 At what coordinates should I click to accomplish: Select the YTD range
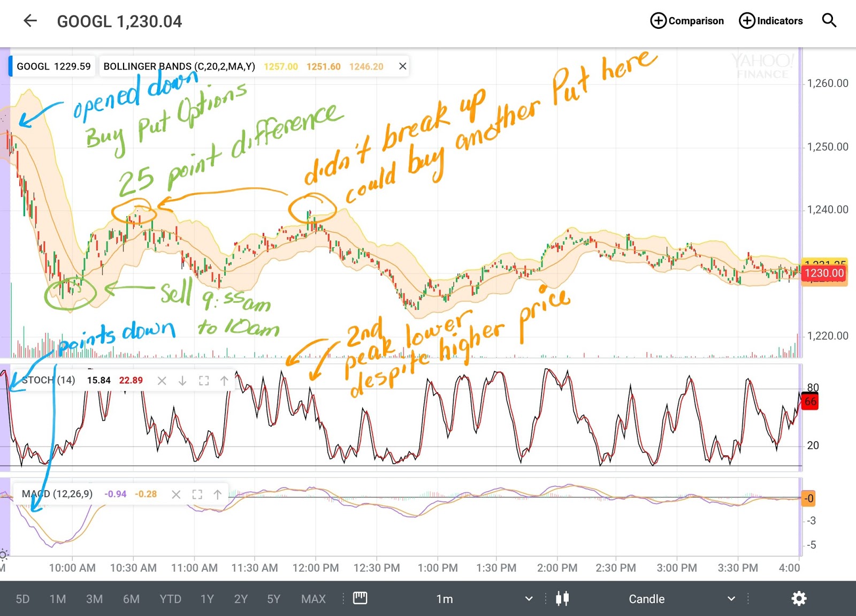click(x=170, y=599)
